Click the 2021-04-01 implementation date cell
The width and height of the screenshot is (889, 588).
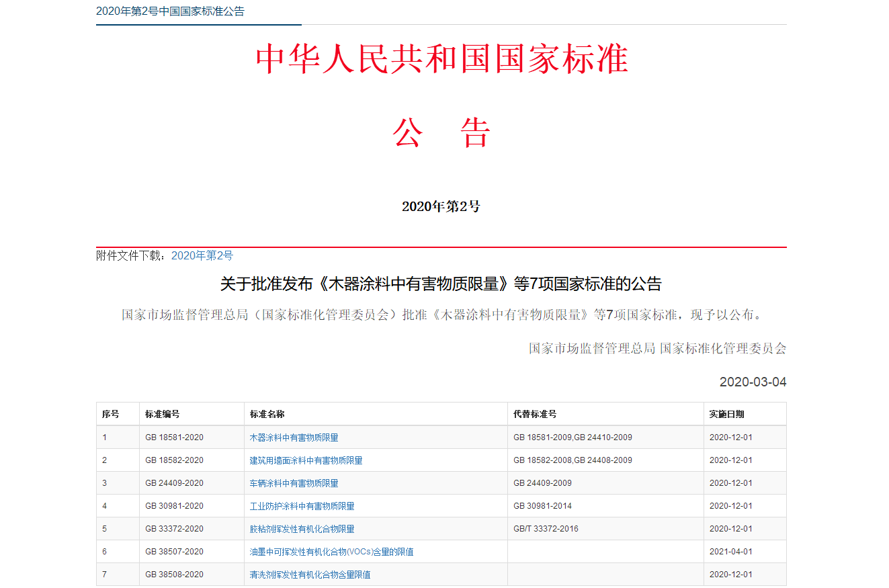730,552
